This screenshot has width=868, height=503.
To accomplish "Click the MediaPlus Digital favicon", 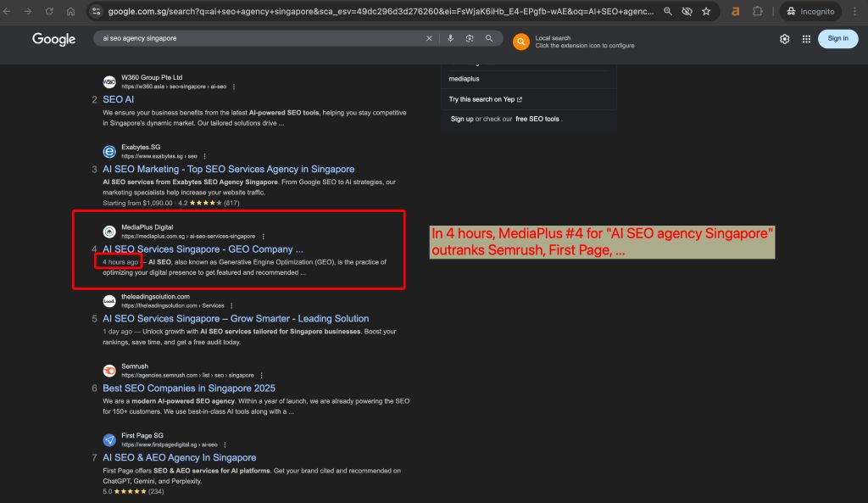I will coord(109,232).
